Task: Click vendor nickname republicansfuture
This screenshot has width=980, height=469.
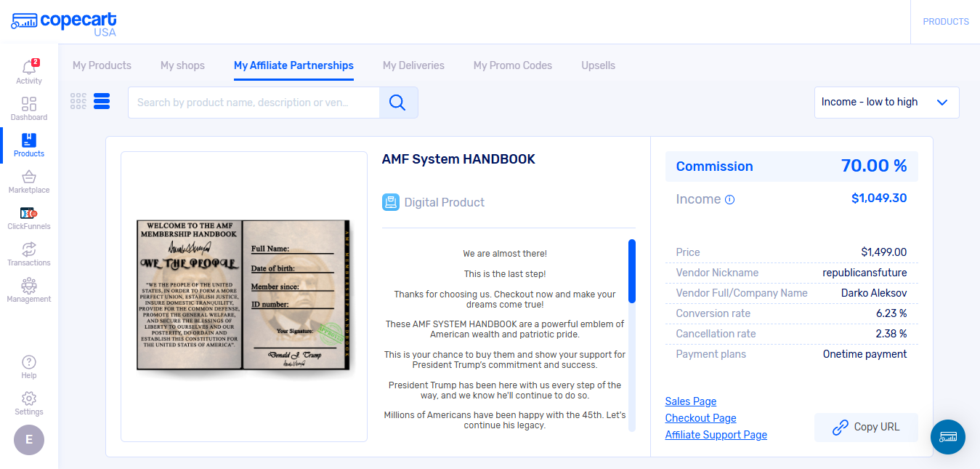Action: click(x=864, y=273)
